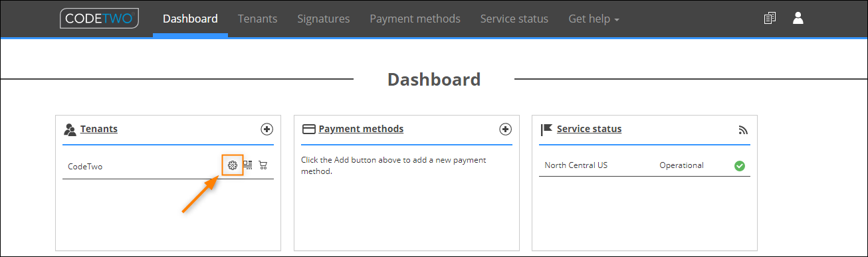
Task: Open the service status RSS feed icon
Action: (743, 130)
